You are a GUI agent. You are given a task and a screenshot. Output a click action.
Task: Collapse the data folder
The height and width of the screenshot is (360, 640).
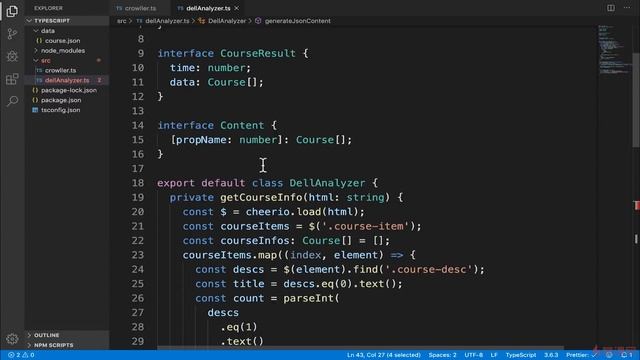point(48,31)
